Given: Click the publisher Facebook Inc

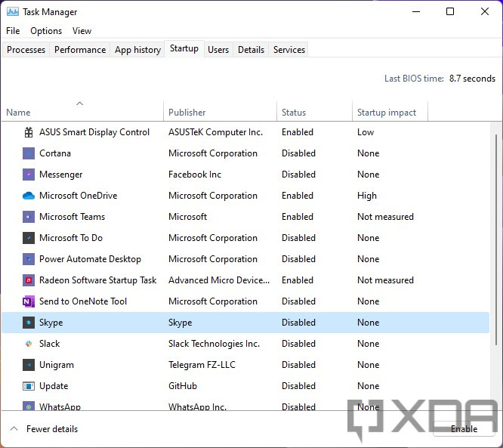Looking at the screenshot, I should [195, 175].
